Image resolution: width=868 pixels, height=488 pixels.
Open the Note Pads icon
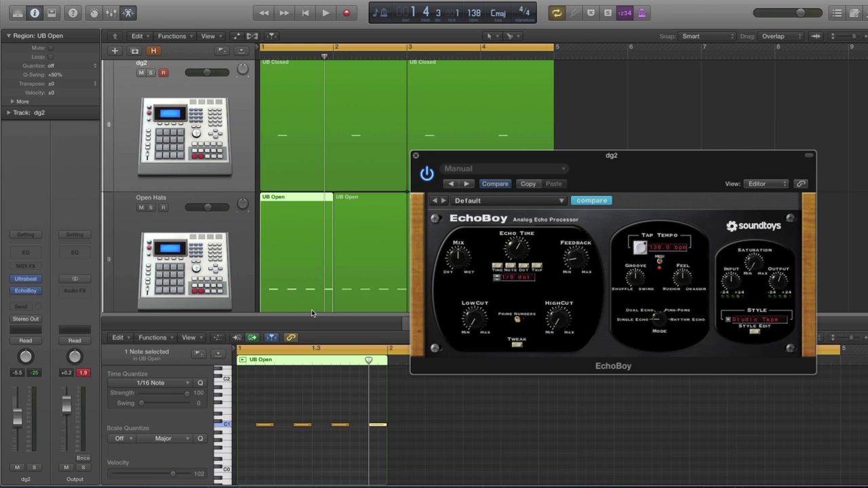tap(854, 13)
